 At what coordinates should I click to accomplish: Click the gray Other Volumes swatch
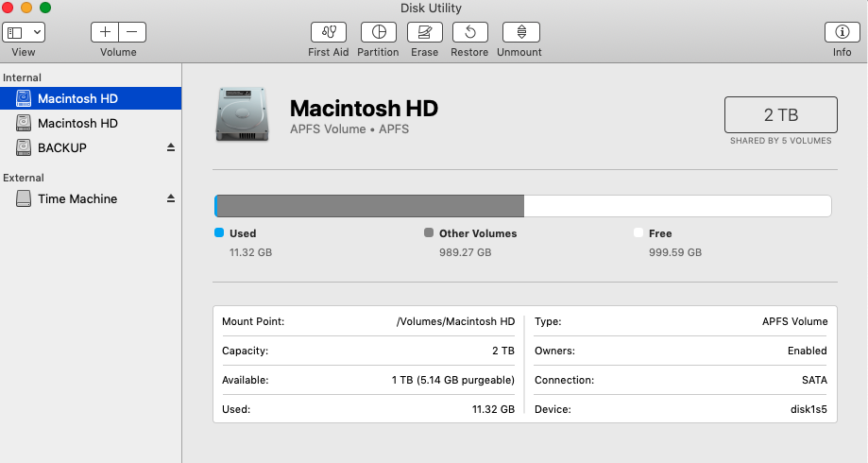429,232
